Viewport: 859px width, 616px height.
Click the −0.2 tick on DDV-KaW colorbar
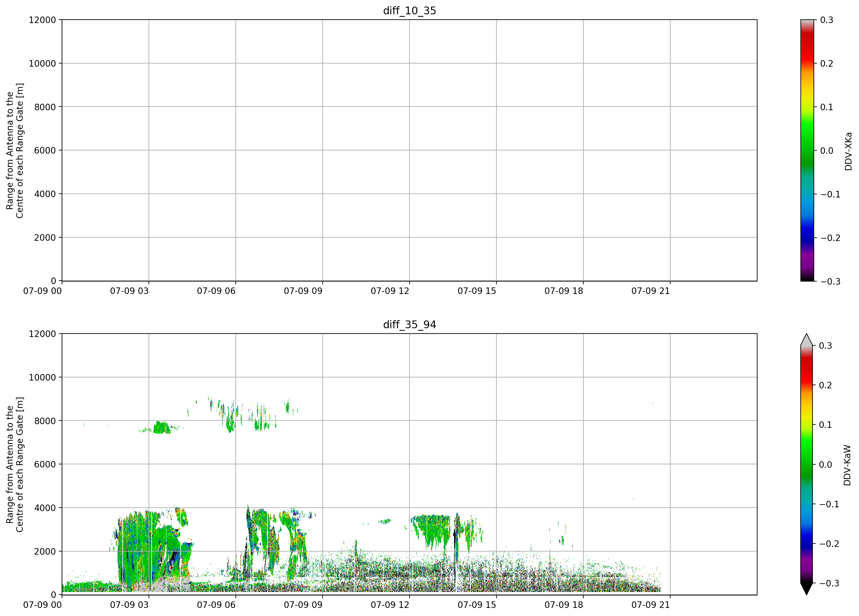click(829, 544)
